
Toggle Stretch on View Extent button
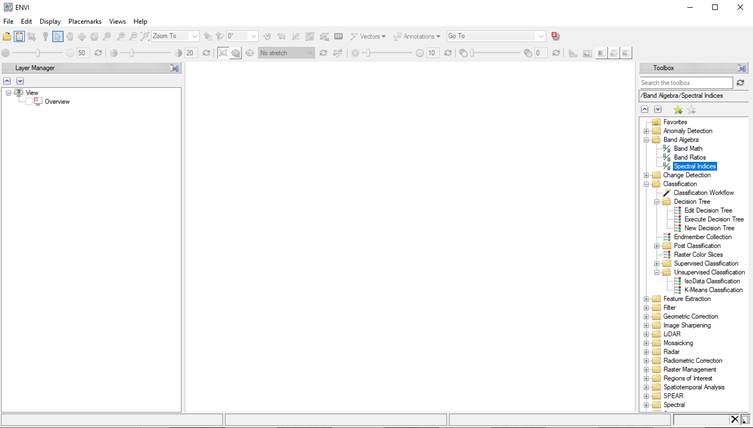point(235,53)
